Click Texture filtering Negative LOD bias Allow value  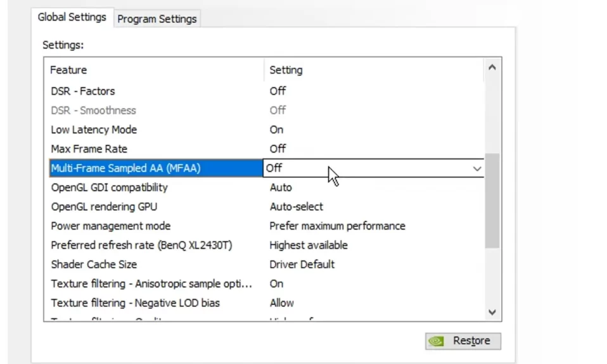282,303
